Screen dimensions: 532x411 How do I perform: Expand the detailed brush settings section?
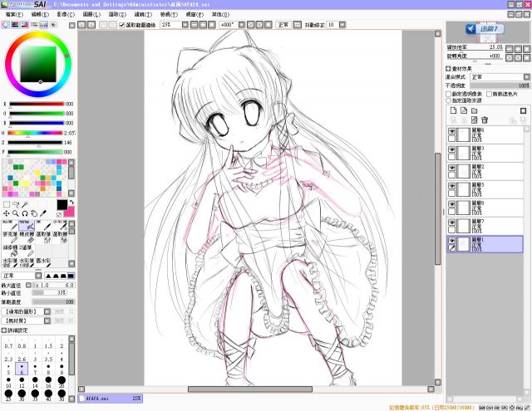[3, 330]
